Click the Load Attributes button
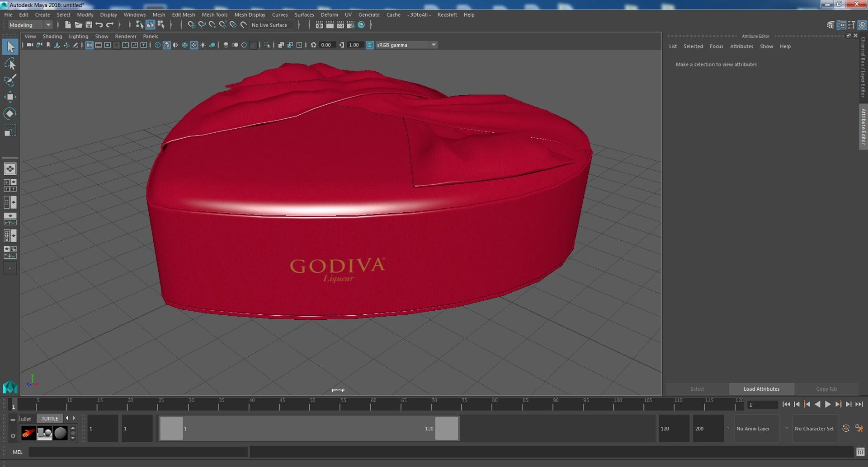This screenshot has width=868, height=467. click(761, 389)
